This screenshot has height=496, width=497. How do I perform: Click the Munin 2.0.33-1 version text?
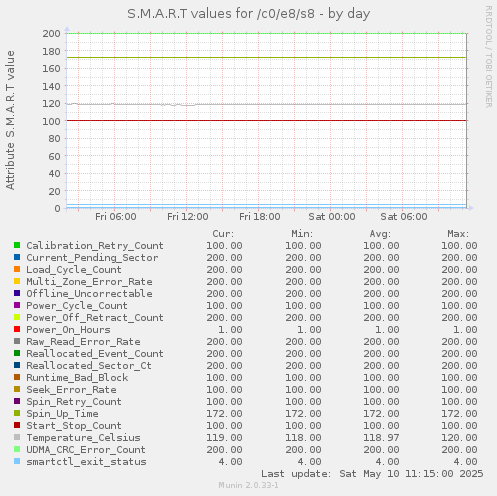point(248,485)
